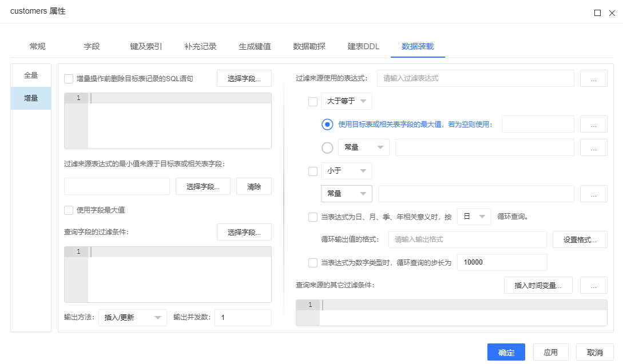Open the 输出方法 插入/更新 dropdown

click(x=133, y=318)
